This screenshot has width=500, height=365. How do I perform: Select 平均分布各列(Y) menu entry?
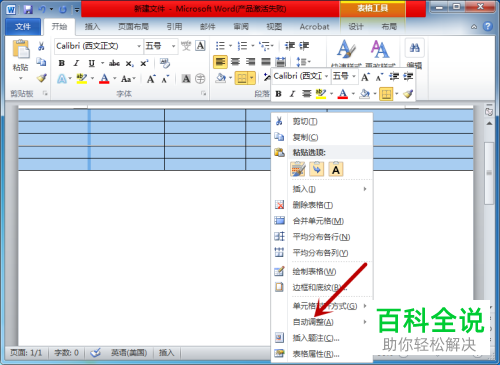tap(322, 253)
